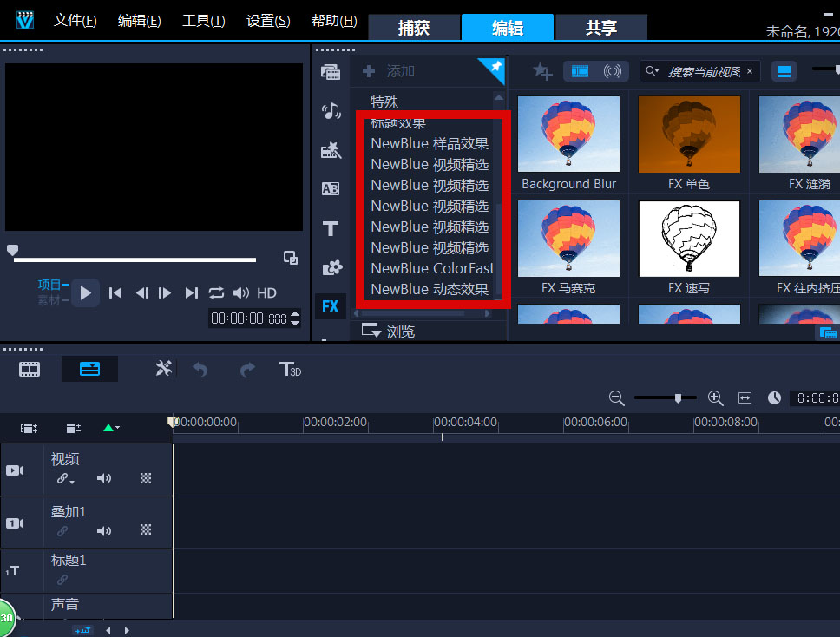Toggle the show audio filters button
This screenshot has width=840, height=637.
click(x=613, y=71)
